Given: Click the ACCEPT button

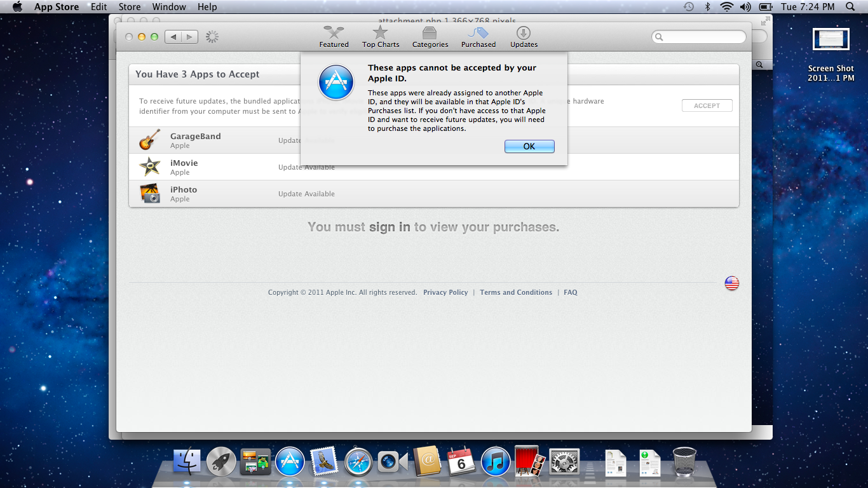Looking at the screenshot, I should pyautogui.click(x=707, y=105).
